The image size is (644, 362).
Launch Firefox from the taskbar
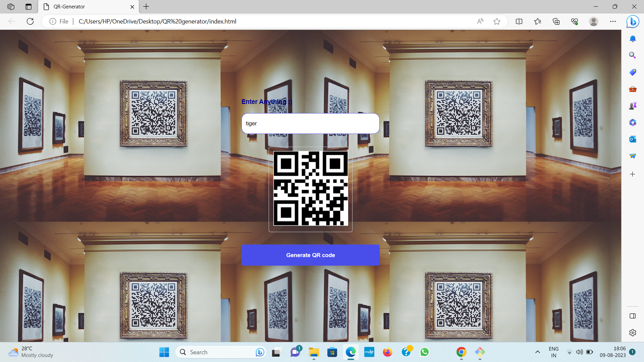pyautogui.click(x=387, y=352)
